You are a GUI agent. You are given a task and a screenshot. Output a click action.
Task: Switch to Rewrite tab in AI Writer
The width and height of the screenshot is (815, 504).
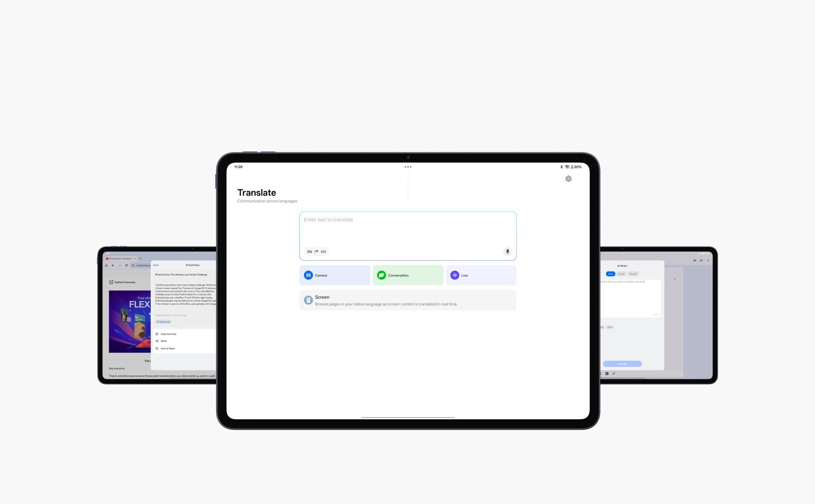(633, 274)
